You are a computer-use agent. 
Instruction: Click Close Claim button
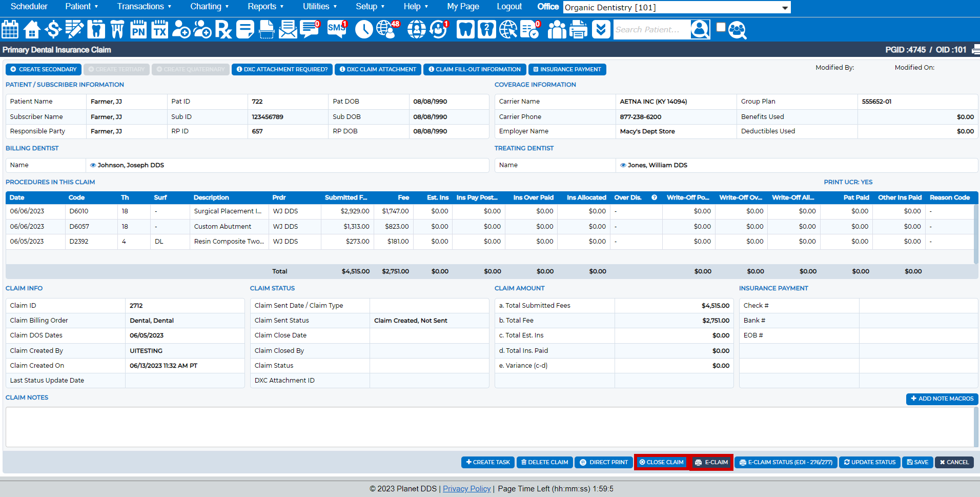(661, 462)
